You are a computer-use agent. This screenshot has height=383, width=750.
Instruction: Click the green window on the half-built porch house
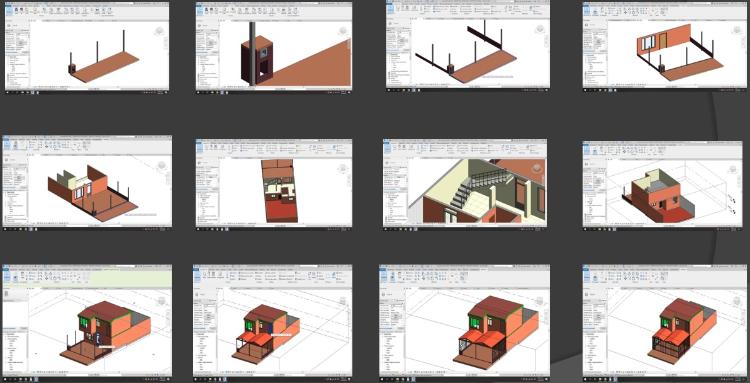click(250, 326)
